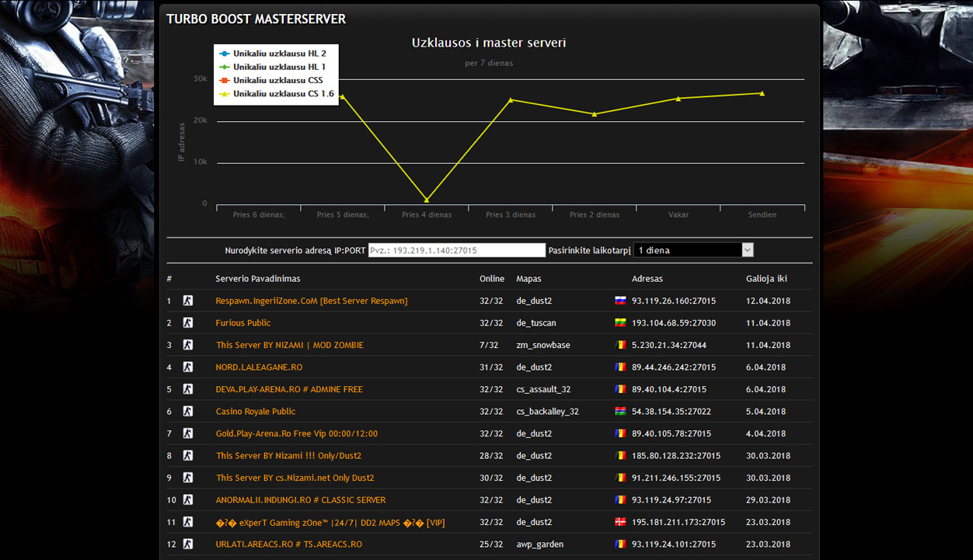Click the game icon beside ANORMALII.INDUNGI.RO
The height and width of the screenshot is (560, 973).
187,499
